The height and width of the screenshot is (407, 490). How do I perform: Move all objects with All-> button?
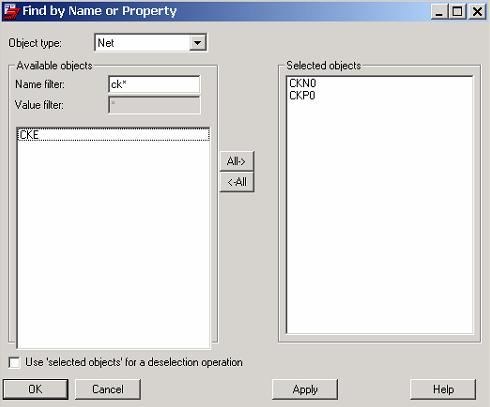point(237,161)
